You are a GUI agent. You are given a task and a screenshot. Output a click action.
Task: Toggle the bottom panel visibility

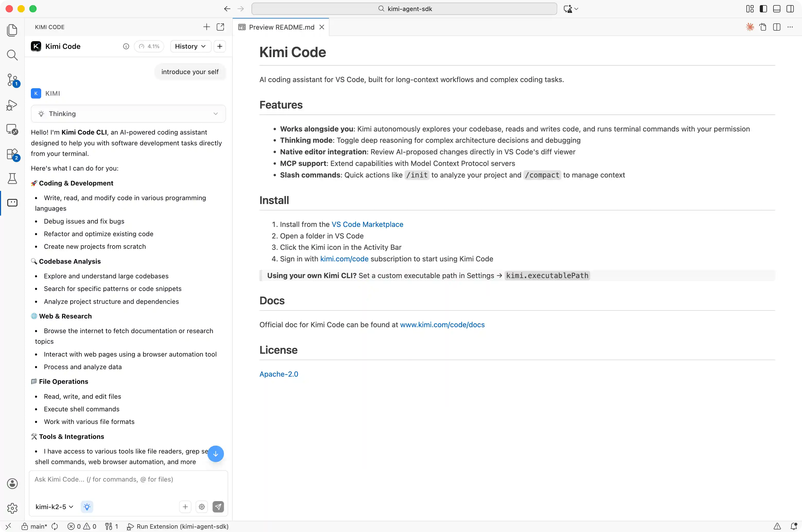coord(776,8)
